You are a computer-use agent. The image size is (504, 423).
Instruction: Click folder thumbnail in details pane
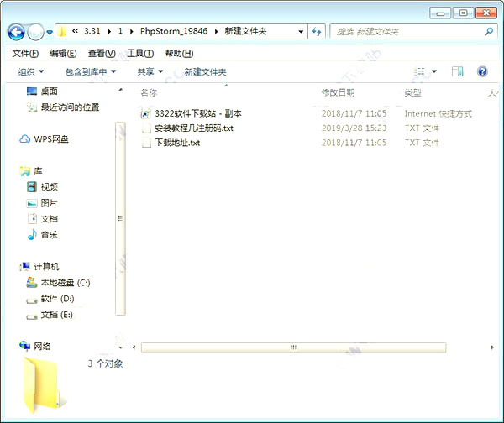coord(44,385)
